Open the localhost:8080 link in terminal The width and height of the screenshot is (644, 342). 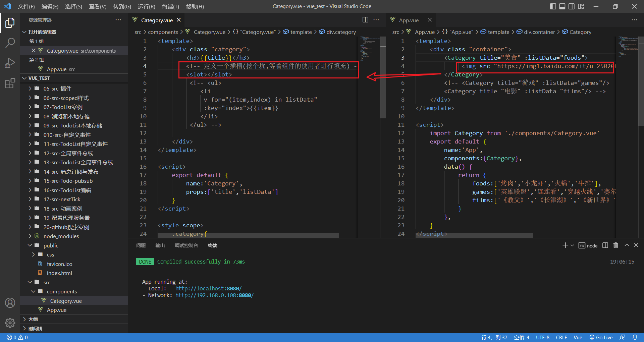point(208,288)
